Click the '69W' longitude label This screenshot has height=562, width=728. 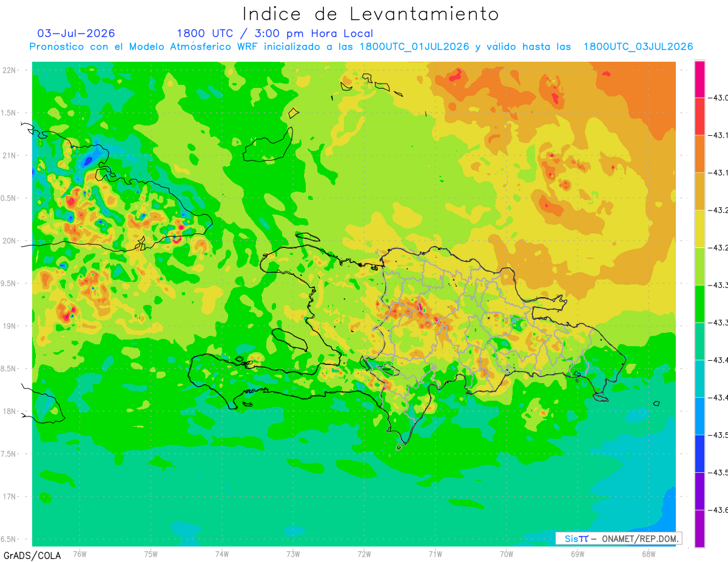[578, 554]
